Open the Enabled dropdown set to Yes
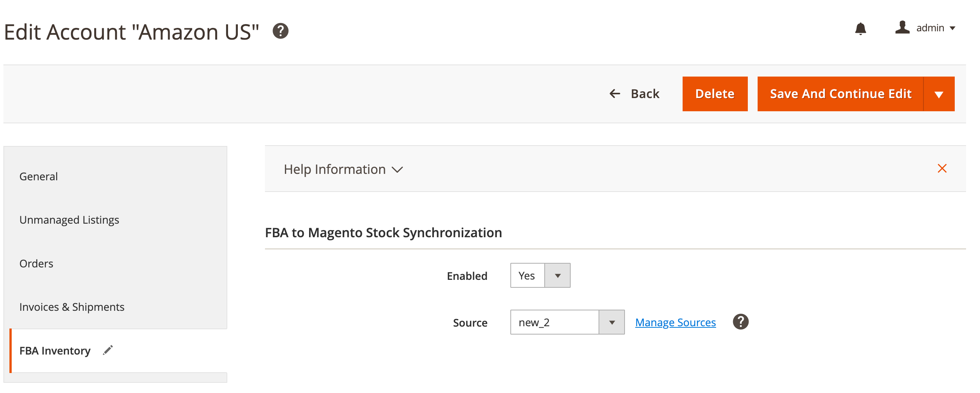Screen dimensions: 980x393 click(540, 276)
